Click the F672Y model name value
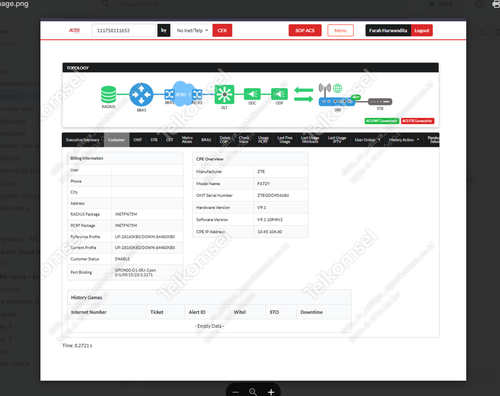The height and width of the screenshot is (396, 500). click(x=263, y=184)
